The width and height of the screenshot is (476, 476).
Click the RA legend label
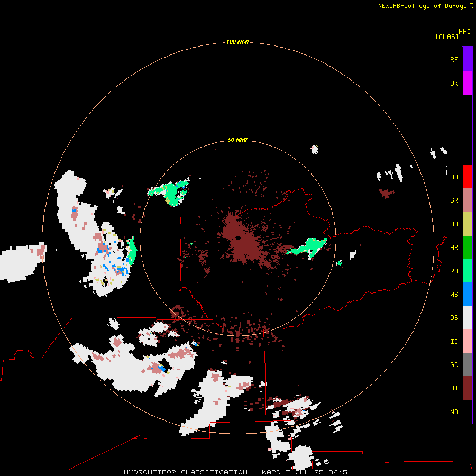[454, 271]
